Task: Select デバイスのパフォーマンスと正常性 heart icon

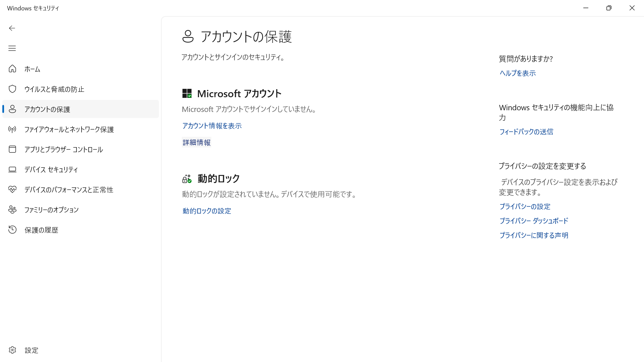Action: coord(12,189)
